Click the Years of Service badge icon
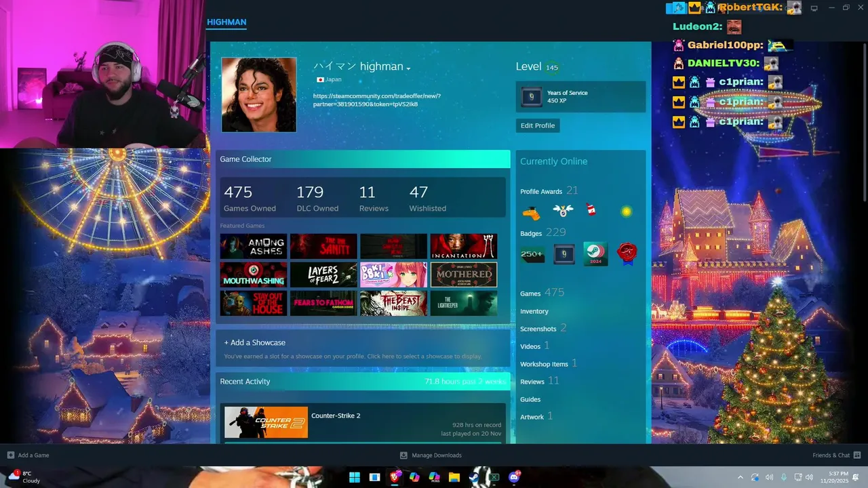 532,97
